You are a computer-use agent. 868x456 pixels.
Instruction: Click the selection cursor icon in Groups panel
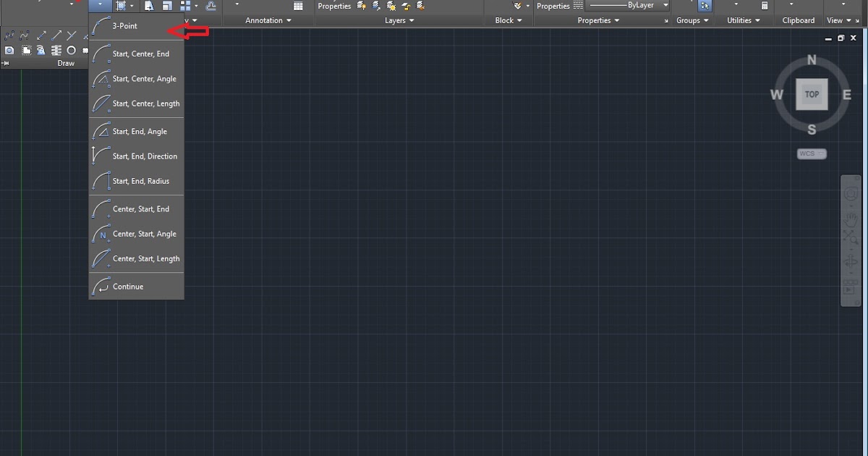point(705,6)
